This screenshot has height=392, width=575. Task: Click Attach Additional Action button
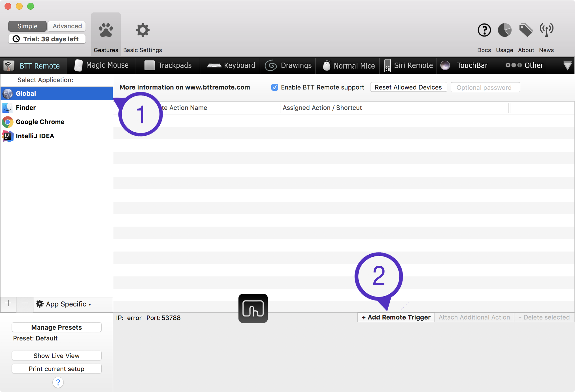coord(474,317)
